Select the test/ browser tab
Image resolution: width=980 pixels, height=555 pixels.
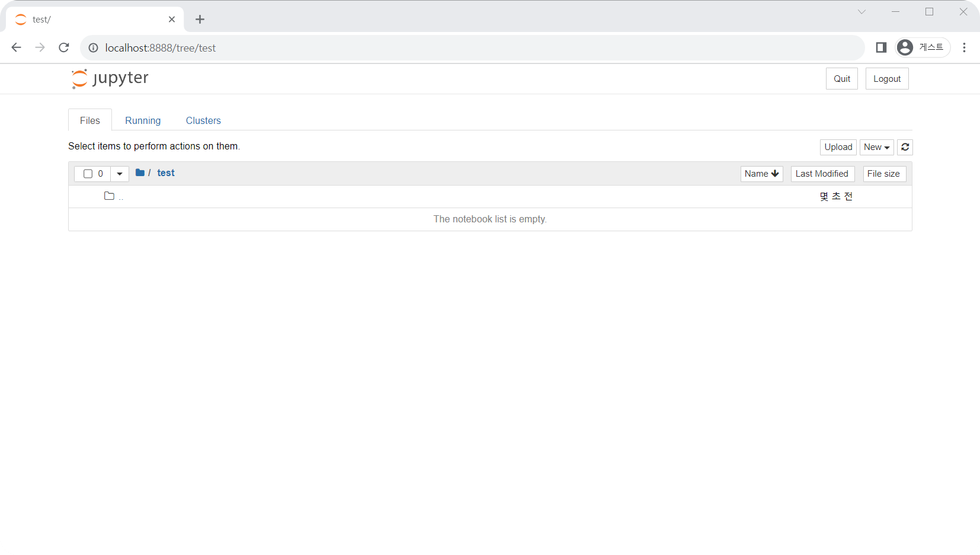pos(95,20)
